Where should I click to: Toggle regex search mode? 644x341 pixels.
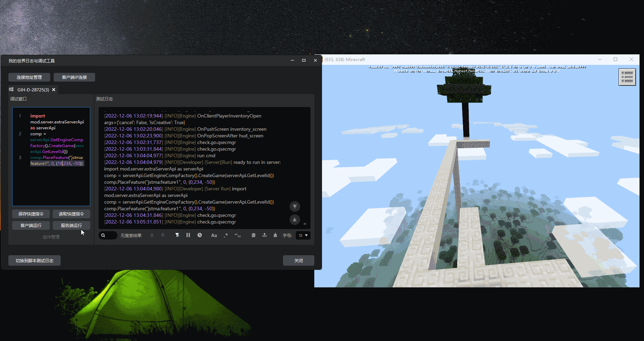click(226, 235)
